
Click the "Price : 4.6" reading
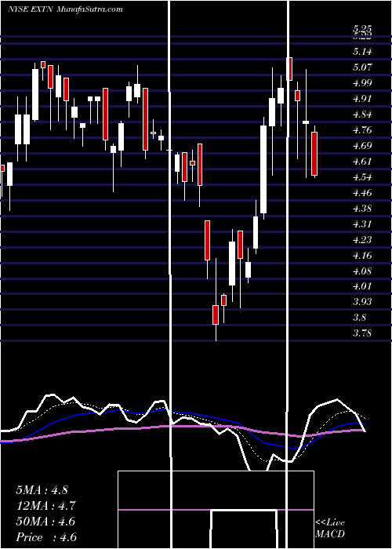pyautogui.click(x=46, y=537)
